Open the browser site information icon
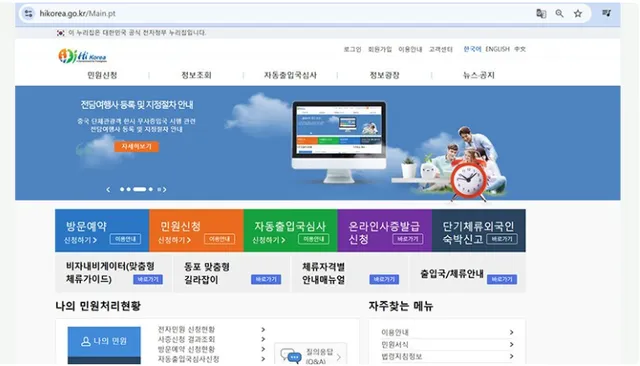The image size is (640, 366). pos(28,13)
